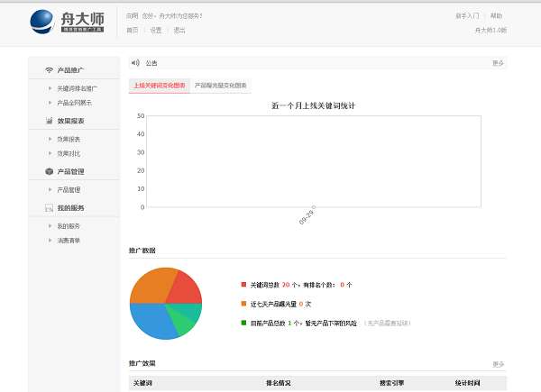The image size is (541, 392).
Task: Click the icon beside 我的服务
Action: 49,208
